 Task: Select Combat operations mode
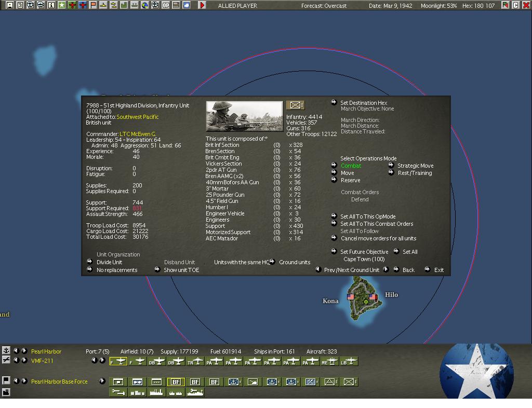[351, 166]
